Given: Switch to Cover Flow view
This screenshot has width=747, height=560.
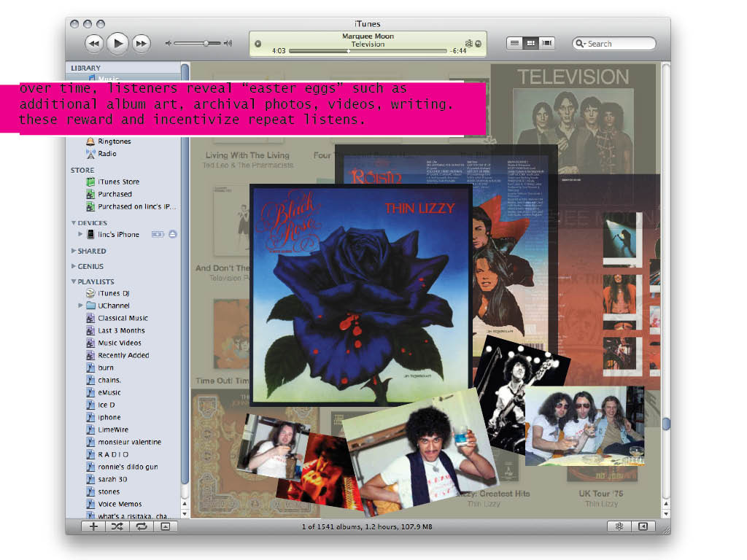Looking at the screenshot, I should click(x=546, y=43).
